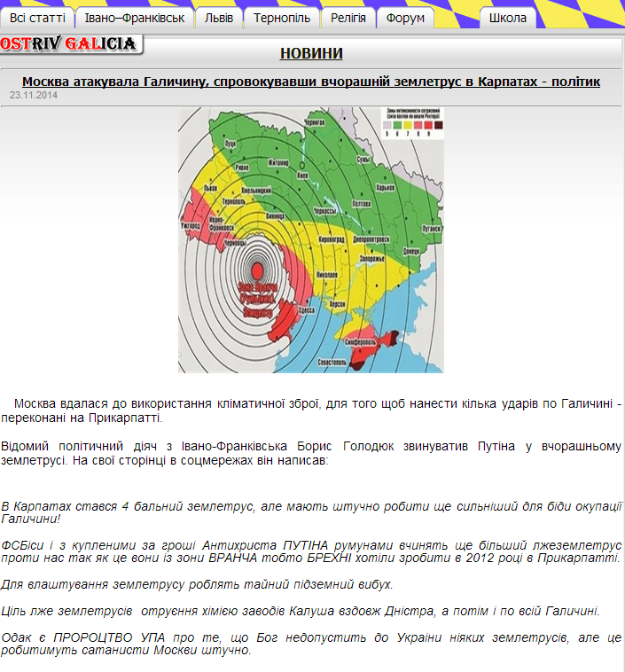Select the Тернопіль tab
Viewport: 625px width, 672px height.
282,18
